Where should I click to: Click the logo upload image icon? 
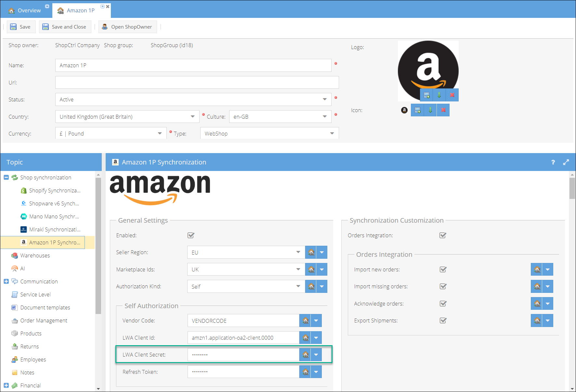[x=426, y=95]
